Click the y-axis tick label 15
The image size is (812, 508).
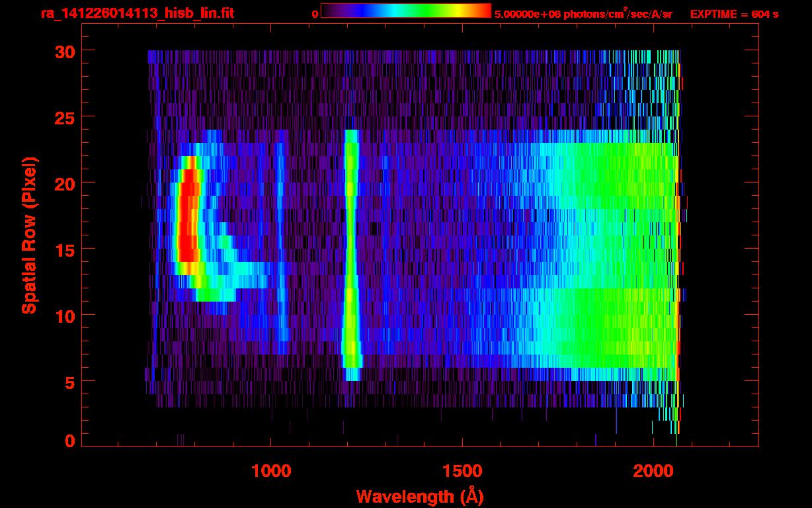(65, 249)
